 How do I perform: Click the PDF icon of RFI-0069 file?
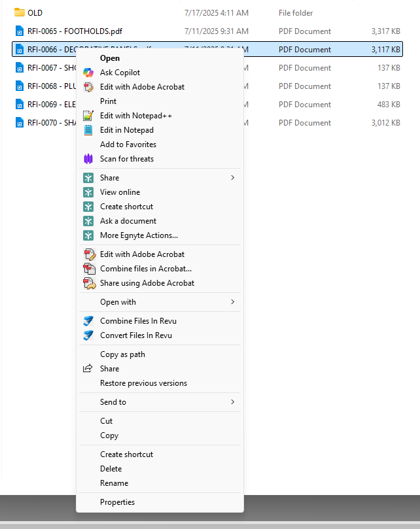click(20, 105)
